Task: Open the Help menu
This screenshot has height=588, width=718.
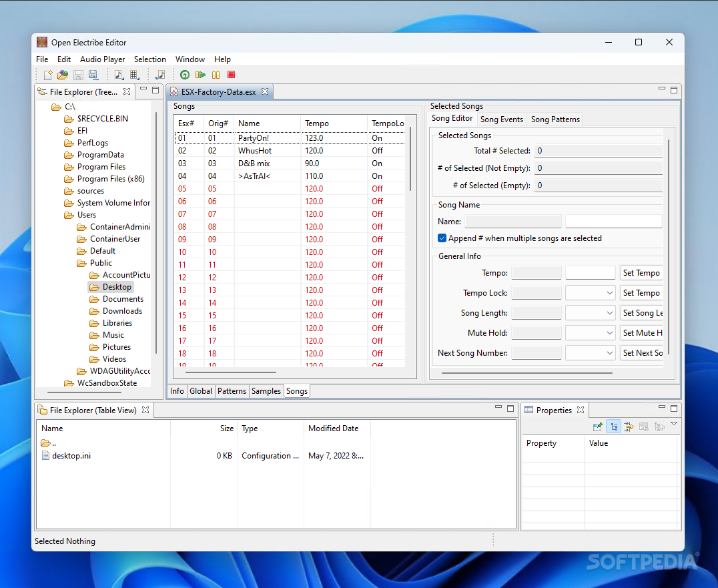Action: (x=223, y=59)
